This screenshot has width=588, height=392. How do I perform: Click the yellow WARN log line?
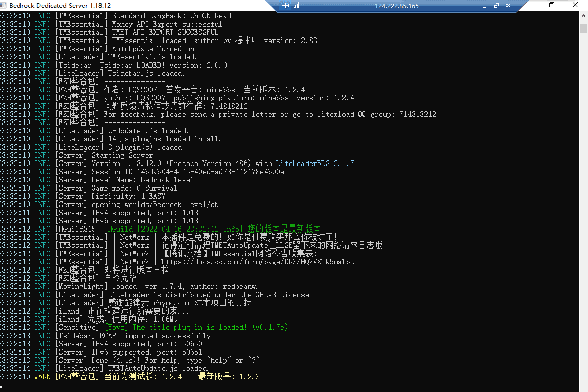point(130,377)
